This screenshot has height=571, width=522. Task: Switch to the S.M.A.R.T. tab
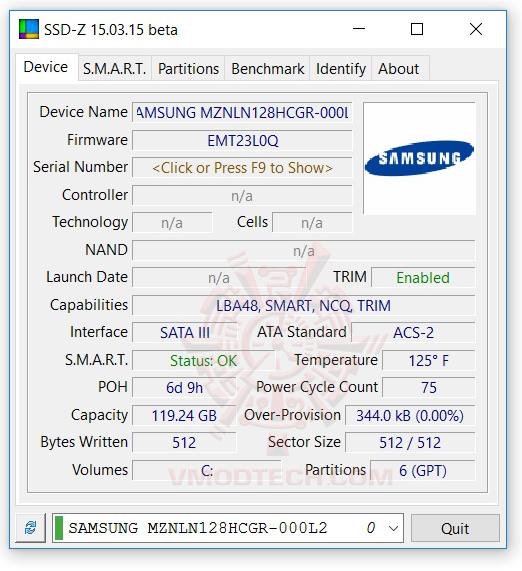pyautogui.click(x=114, y=68)
